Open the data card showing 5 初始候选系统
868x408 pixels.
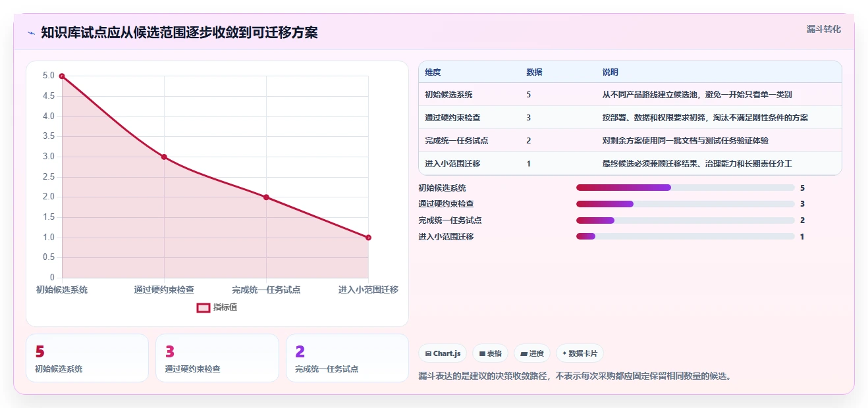pyautogui.click(x=87, y=358)
